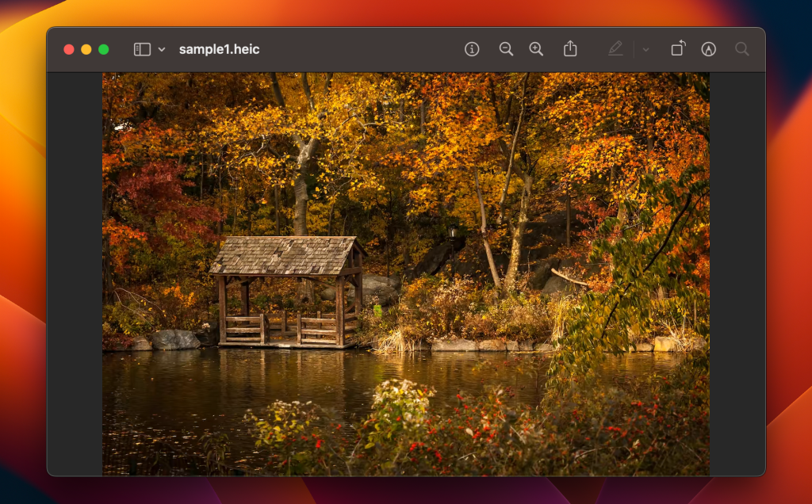The image size is (812, 504).
Task: Minimize the Preview window
Action: pyautogui.click(x=86, y=49)
